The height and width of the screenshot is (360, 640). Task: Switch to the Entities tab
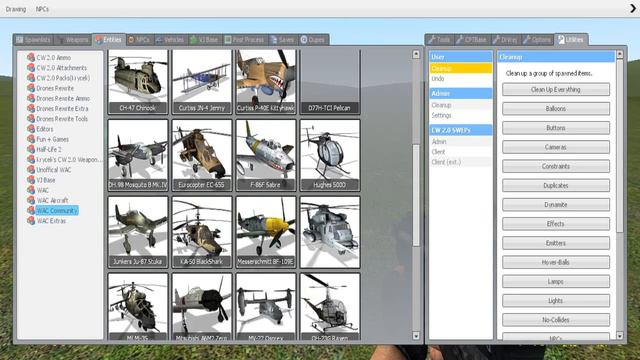pyautogui.click(x=109, y=40)
